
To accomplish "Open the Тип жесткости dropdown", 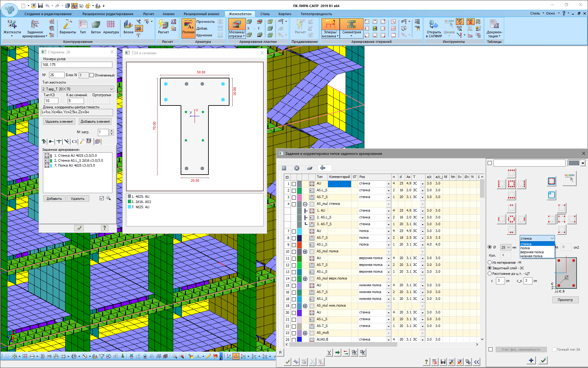I will tap(112, 89).
